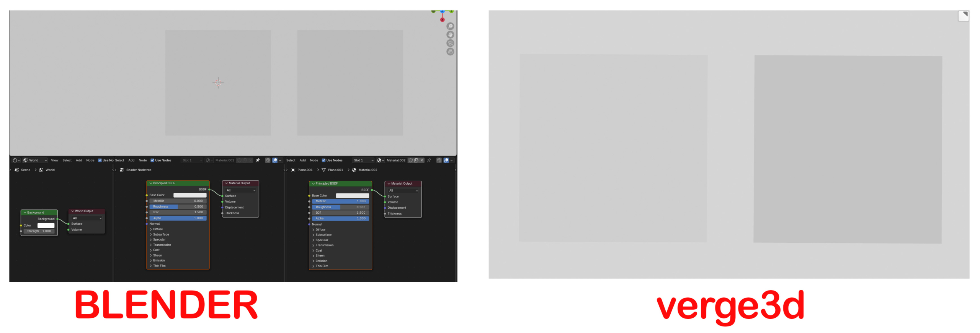Click the Metallic 0.000 slider
This screenshot has width=980, height=333.
pyautogui.click(x=178, y=201)
